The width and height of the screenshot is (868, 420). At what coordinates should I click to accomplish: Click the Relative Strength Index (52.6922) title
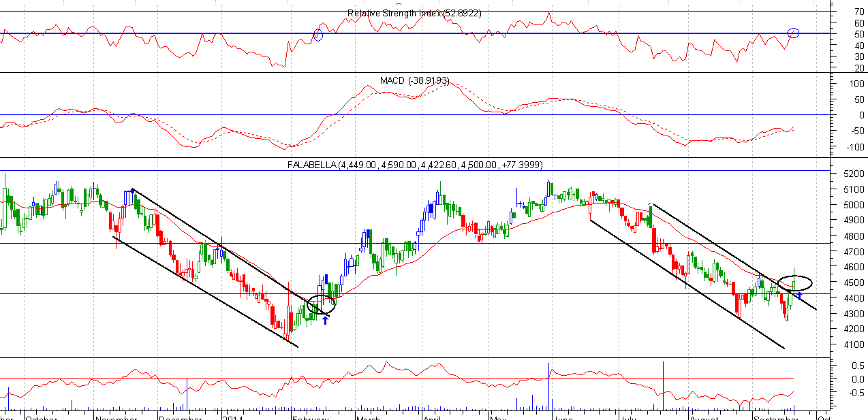(x=414, y=13)
